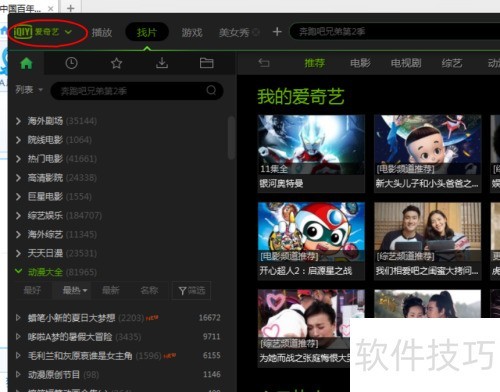Open favorites star icon

116,63
